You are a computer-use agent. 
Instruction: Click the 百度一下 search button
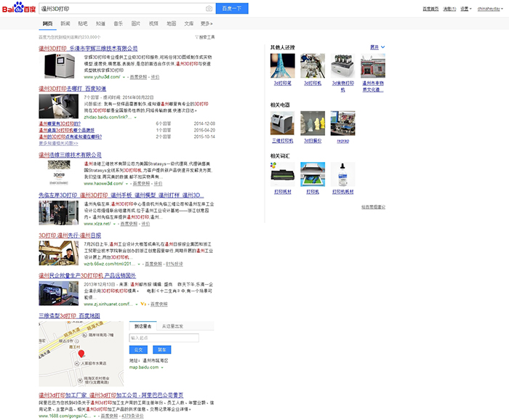pos(232,9)
